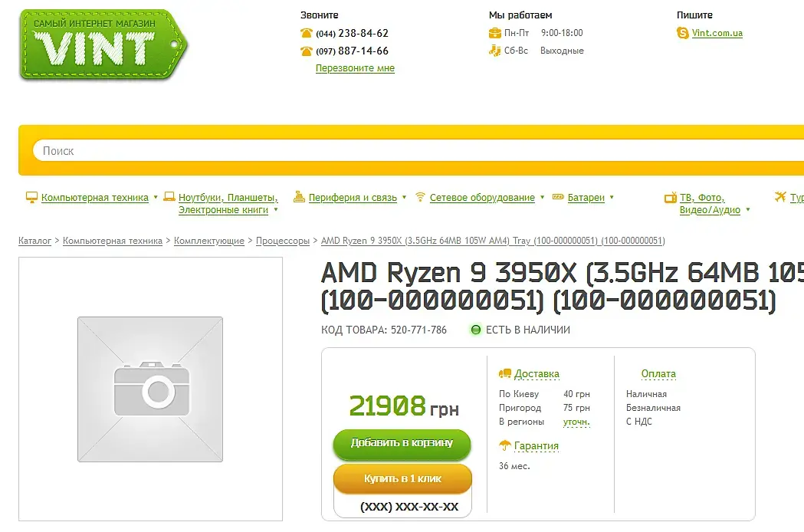Viewport: 804px width, 532px height.
Task: Click the product photo placeholder thumbnail
Action: point(150,389)
